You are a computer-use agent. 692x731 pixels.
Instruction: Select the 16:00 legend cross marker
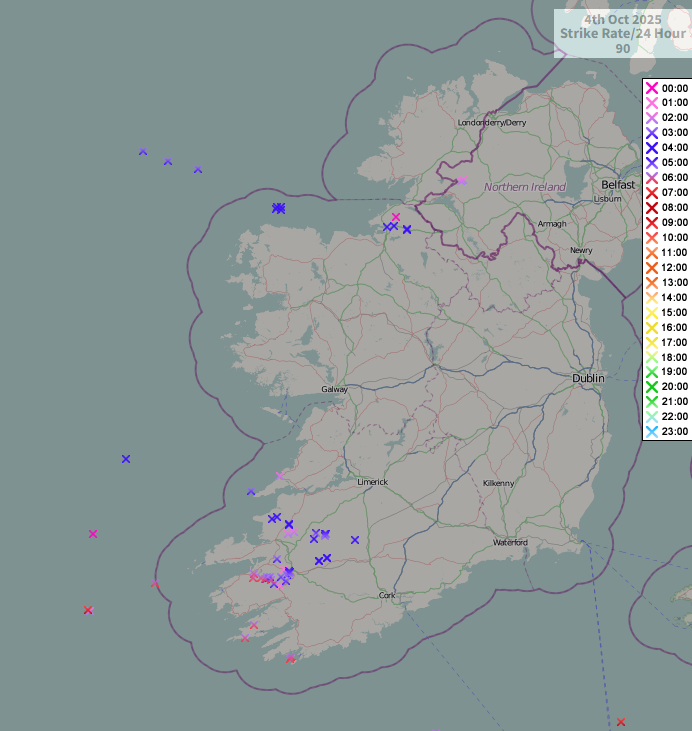coord(652,327)
